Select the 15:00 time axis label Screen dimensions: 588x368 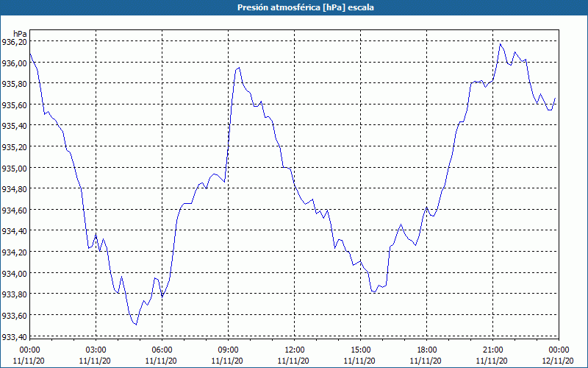point(361,350)
